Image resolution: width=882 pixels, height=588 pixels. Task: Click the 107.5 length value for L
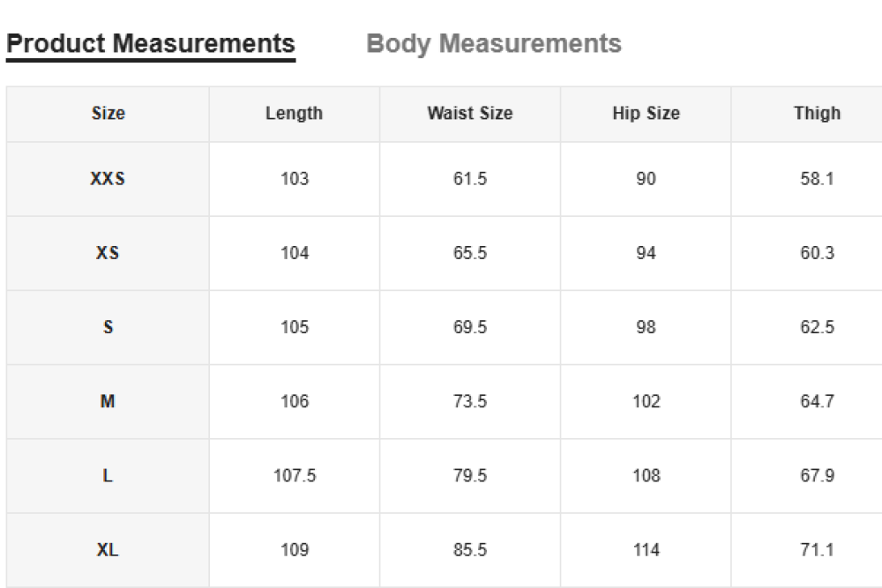point(295,475)
